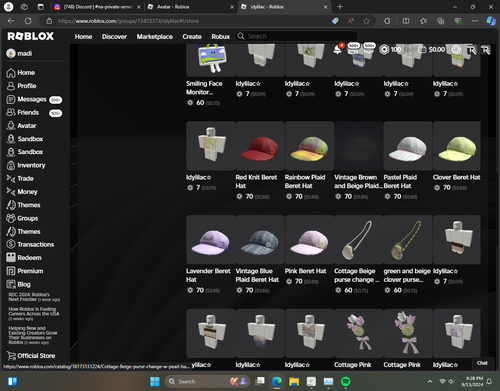Screen dimensions: 500x391
Task: Open the Avatar editor from sidebar
Action: coord(21,126)
